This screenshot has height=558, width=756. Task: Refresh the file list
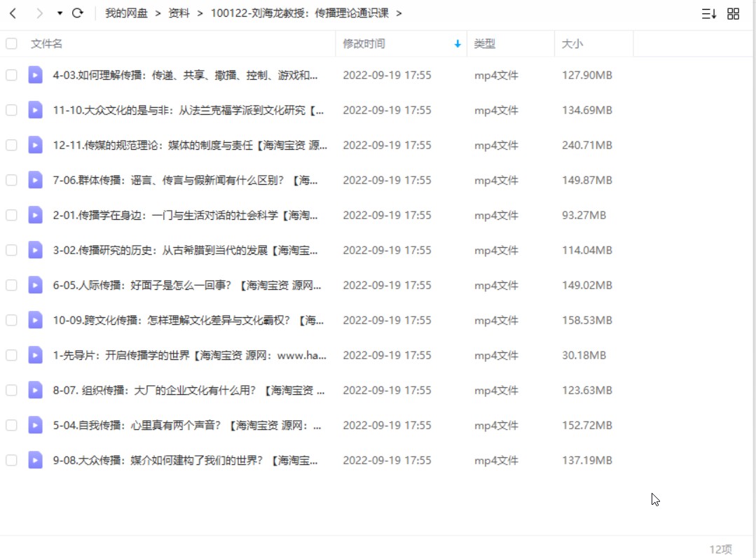78,13
